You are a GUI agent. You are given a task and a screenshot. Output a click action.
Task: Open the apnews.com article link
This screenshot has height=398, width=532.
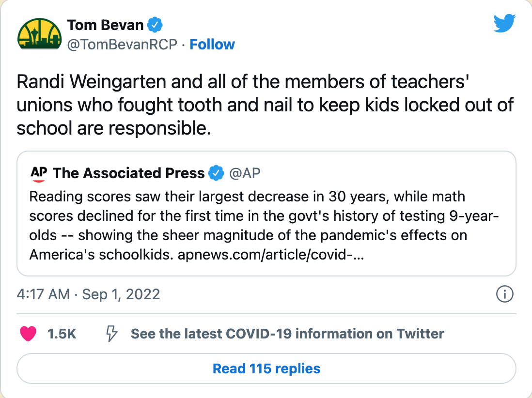tap(270, 255)
